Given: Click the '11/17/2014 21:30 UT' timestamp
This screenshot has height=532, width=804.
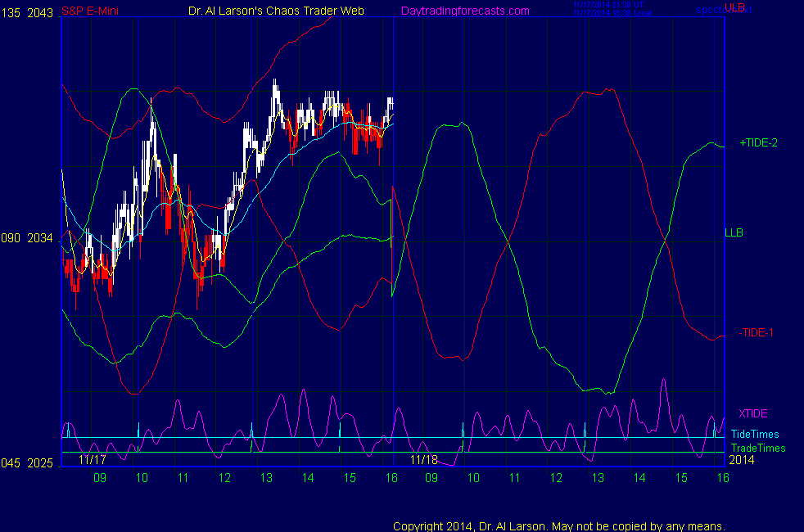Looking at the screenshot, I should coord(608,5).
